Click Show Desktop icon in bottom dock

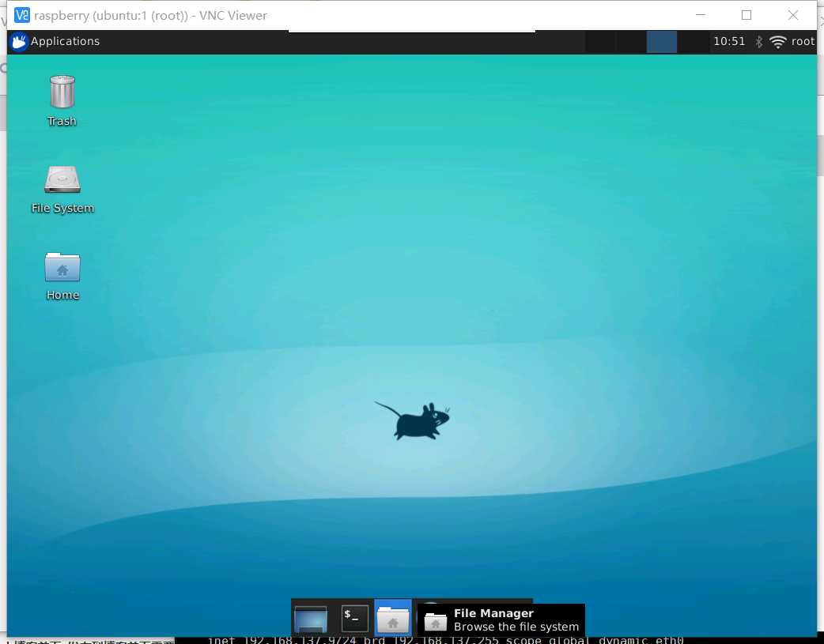pyautogui.click(x=311, y=619)
